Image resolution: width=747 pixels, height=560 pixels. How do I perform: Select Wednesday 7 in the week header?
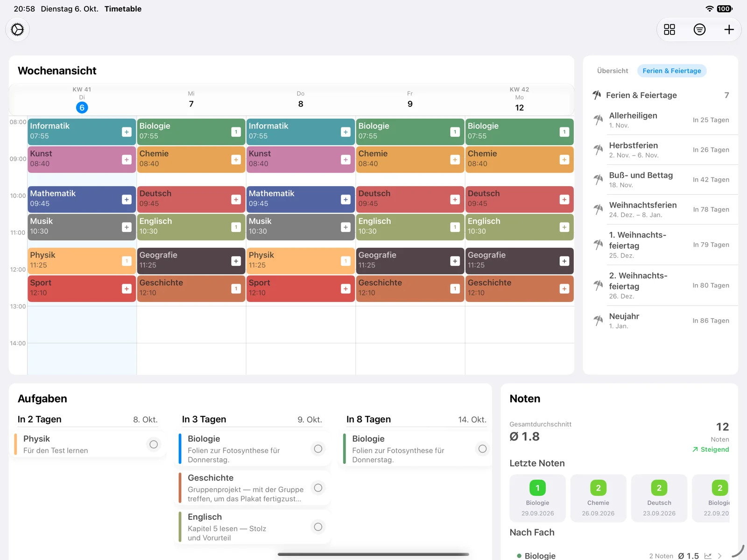pyautogui.click(x=191, y=104)
